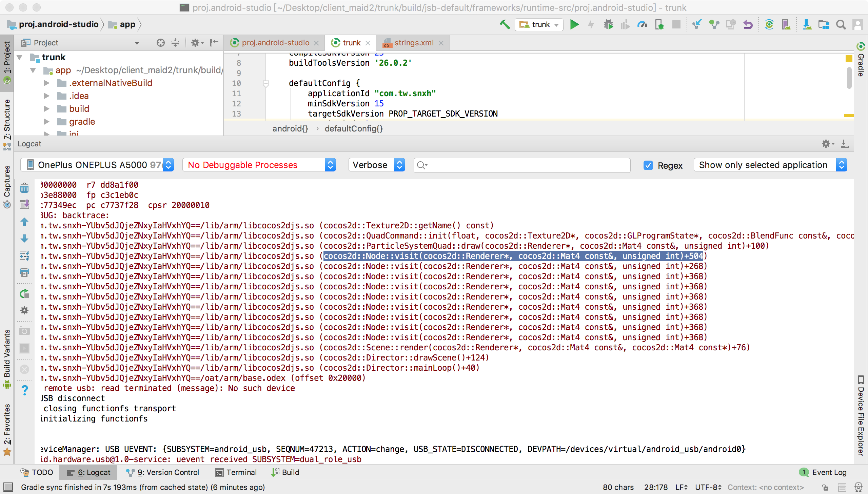
Task: Click Scroll to the end icon
Action: (24, 205)
